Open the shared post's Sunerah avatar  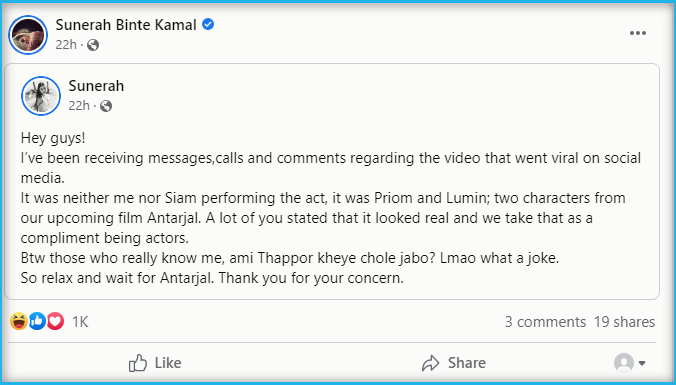point(41,96)
